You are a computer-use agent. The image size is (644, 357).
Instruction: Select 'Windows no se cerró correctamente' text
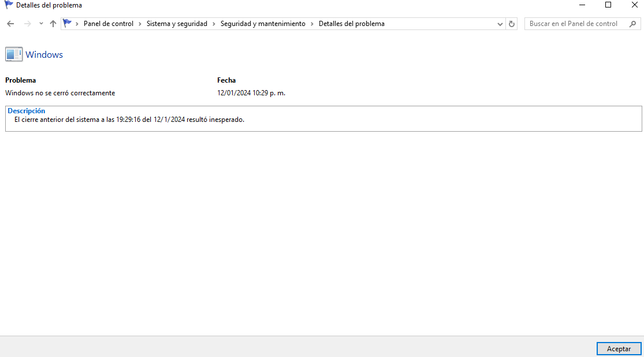tap(60, 93)
